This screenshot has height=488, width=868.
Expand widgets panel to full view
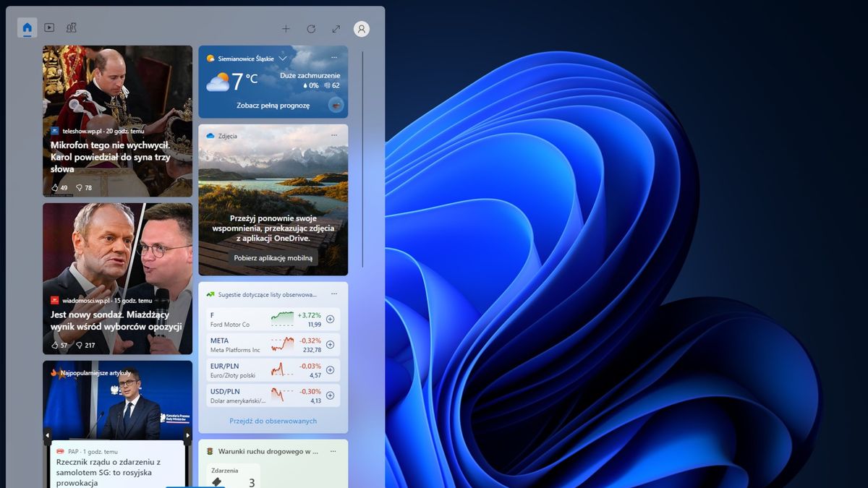[336, 29]
